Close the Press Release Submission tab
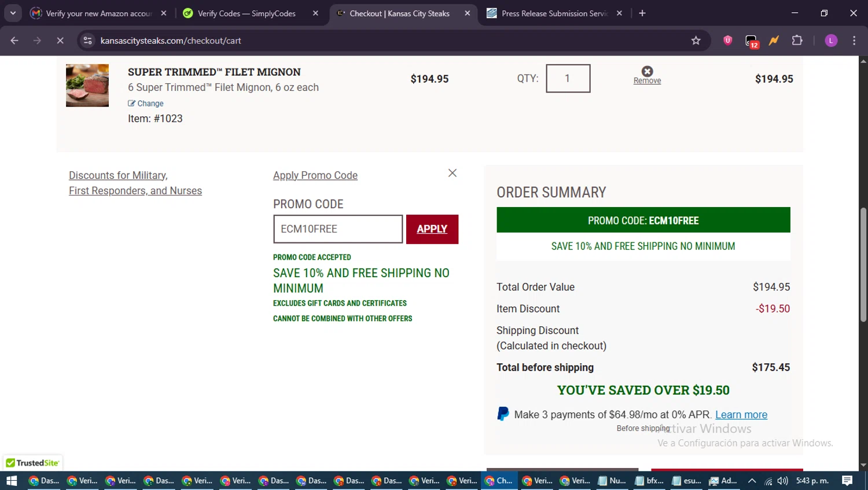Viewport: 868px width, 490px height. click(619, 13)
